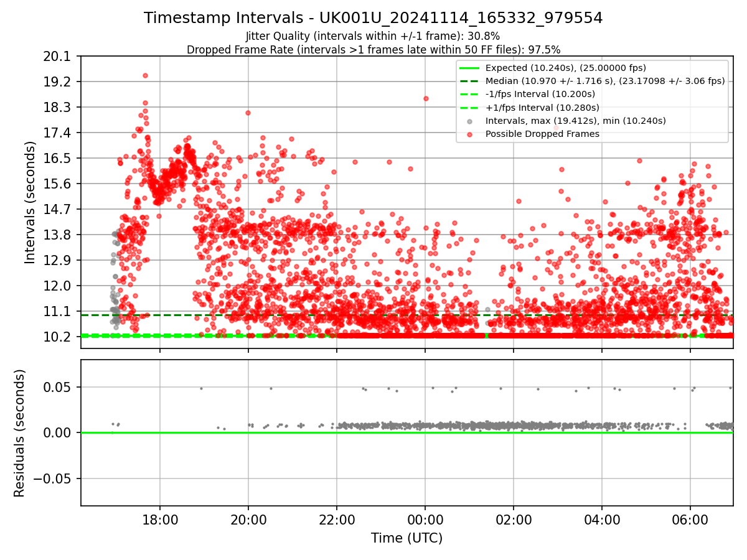Click the plot title "Timestamp Intervals - UK001U_20241114_165332_979554"
This screenshot has width=747, height=560.
(x=374, y=18)
